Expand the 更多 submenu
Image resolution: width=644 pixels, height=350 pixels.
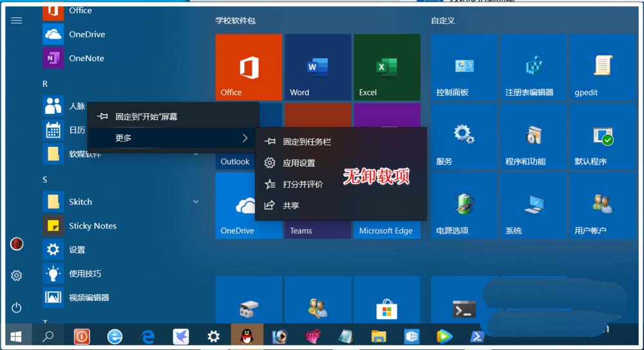pyautogui.click(x=173, y=138)
